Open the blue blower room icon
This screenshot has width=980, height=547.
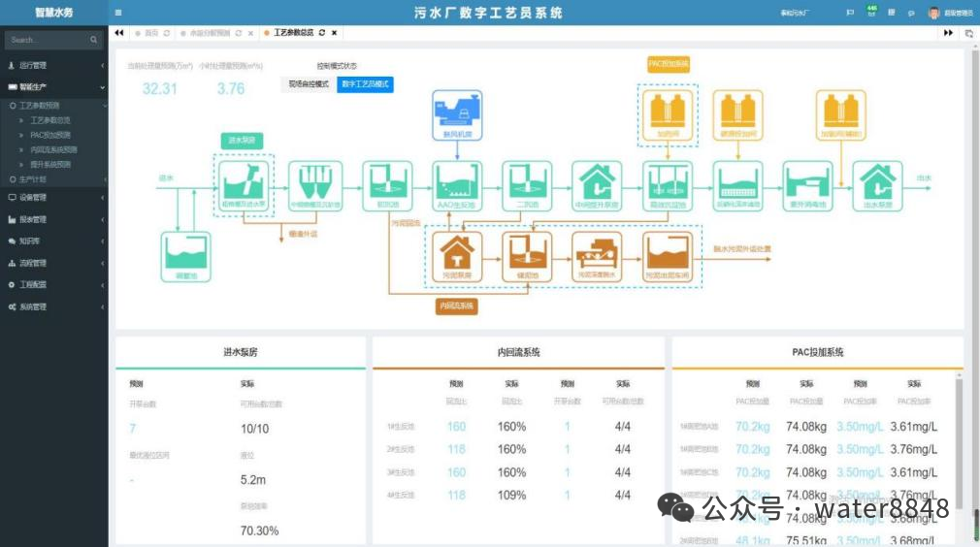[x=457, y=114]
